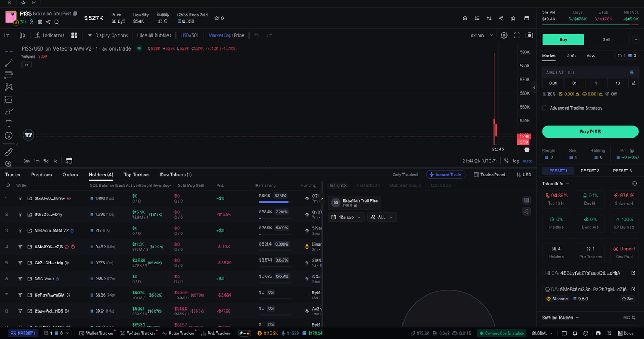Open Dev Tokens (1) tab
644x339 pixels.
click(176, 175)
